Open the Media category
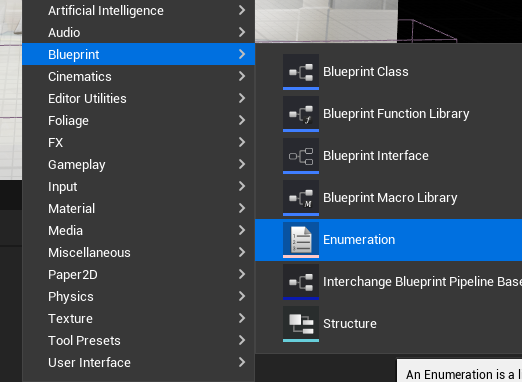 (x=138, y=230)
